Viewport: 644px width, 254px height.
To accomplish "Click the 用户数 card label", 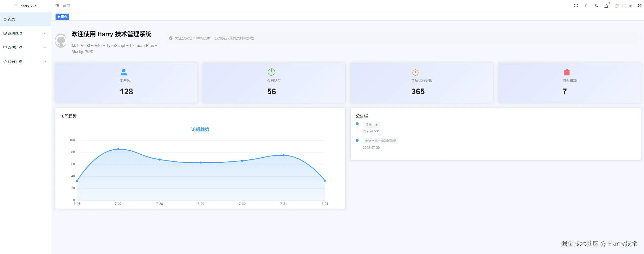I will pyautogui.click(x=125, y=81).
